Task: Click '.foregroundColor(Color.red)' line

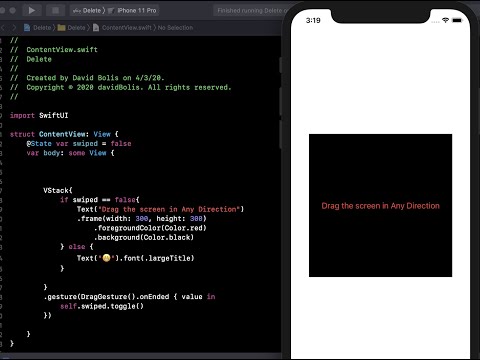Action: (150, 228)
